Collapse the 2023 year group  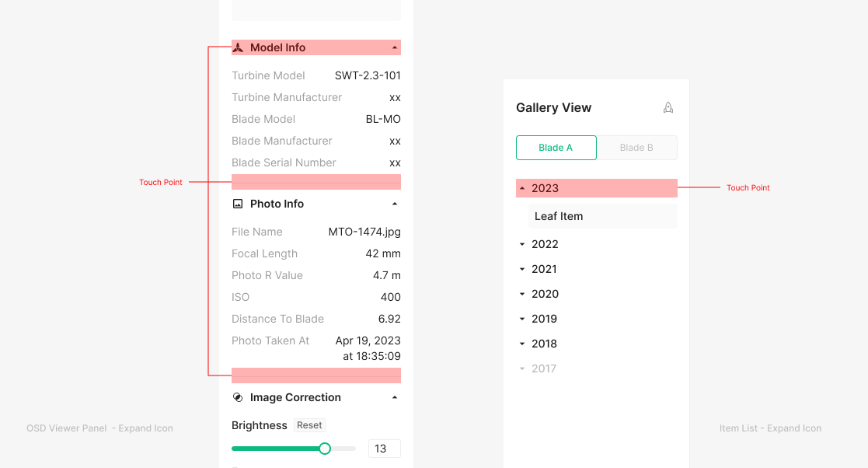(x=523, y=188)
